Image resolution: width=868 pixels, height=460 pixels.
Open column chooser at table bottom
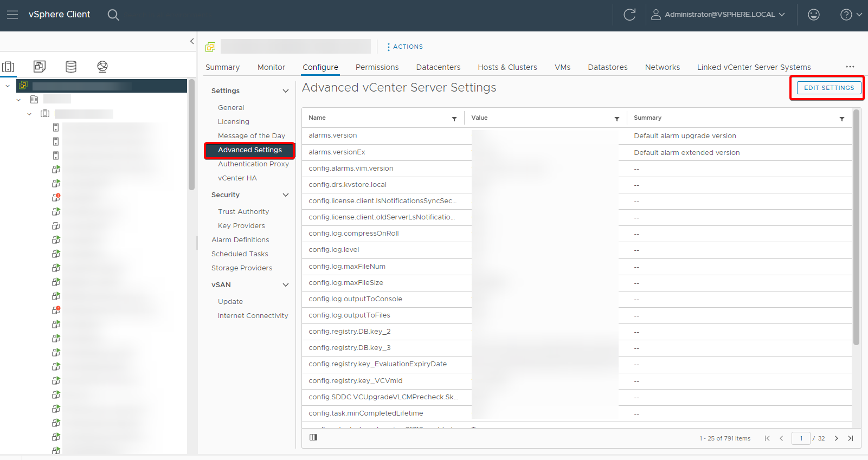[x=313, y=437]
